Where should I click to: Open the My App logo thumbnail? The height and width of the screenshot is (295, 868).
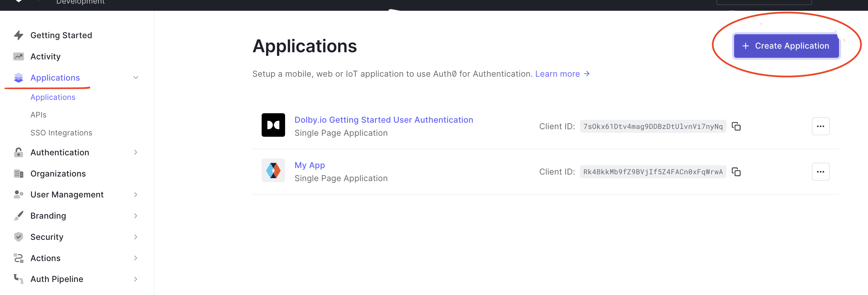pos(273,170)
